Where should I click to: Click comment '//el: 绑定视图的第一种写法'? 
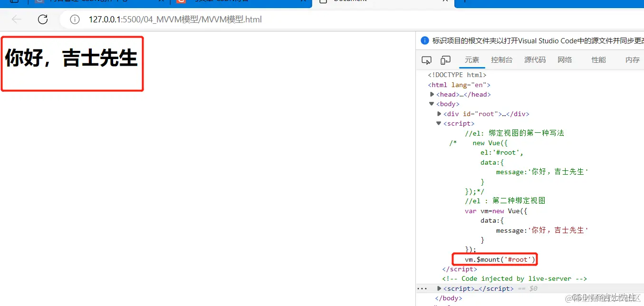[514, 133]
